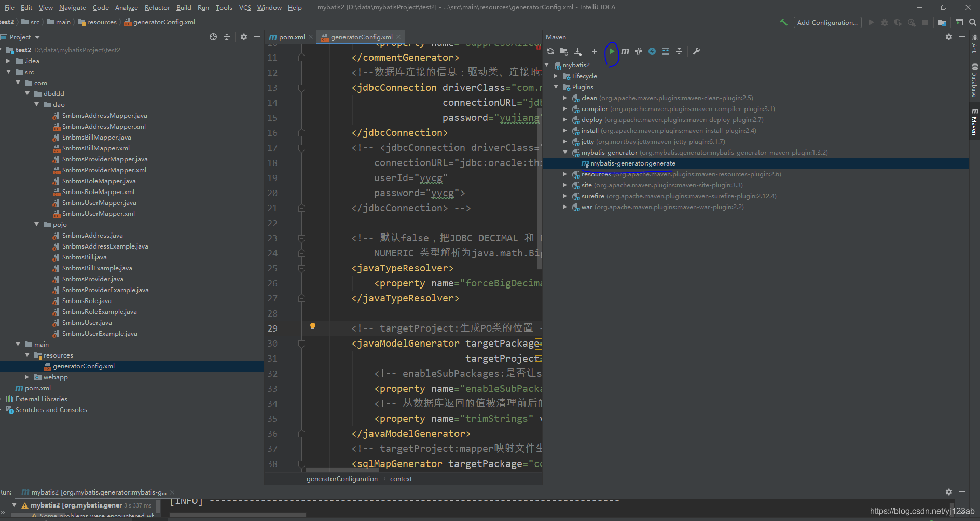Open Run panel gear settings
The width and height of the screenshot is (980, 521).
(x=949, y=492)
